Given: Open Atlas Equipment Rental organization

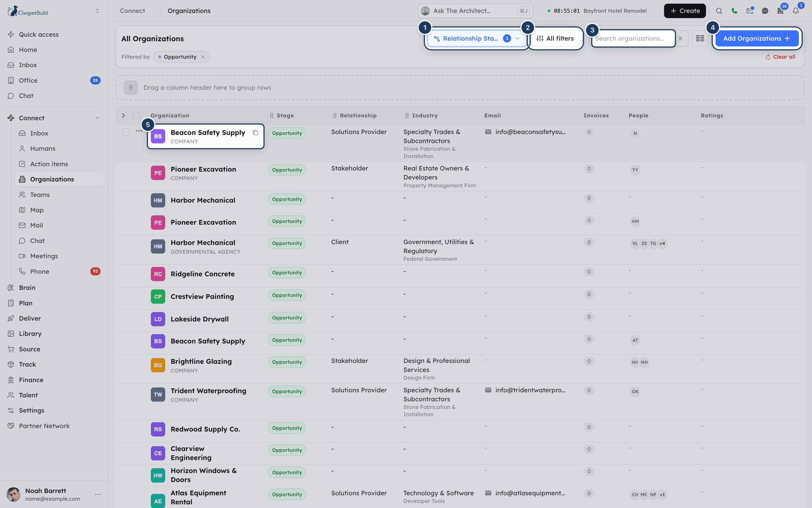Looking at the screenshot, I should (198, 497).
